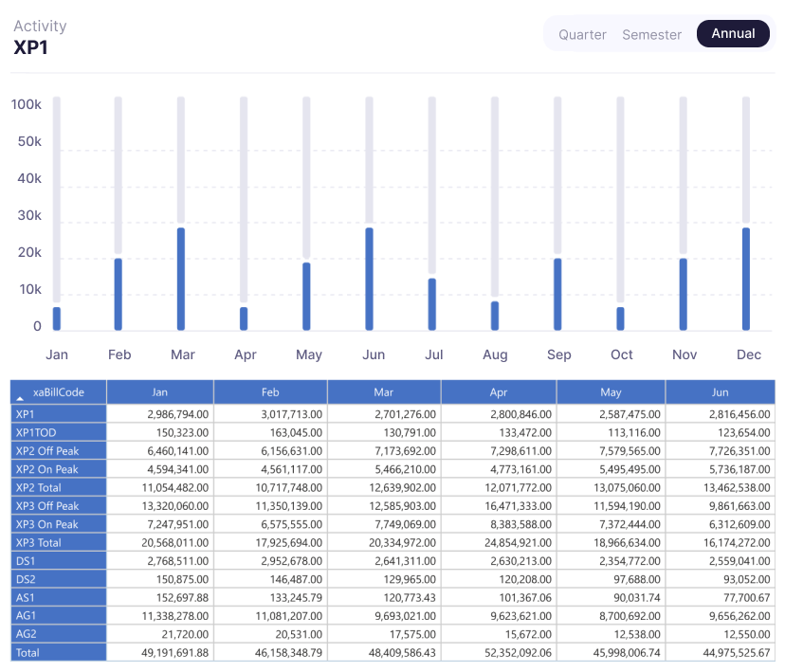Screen dimensions: 785x672
Task: Click the Jun column header in table
Action: click(720, 391)
